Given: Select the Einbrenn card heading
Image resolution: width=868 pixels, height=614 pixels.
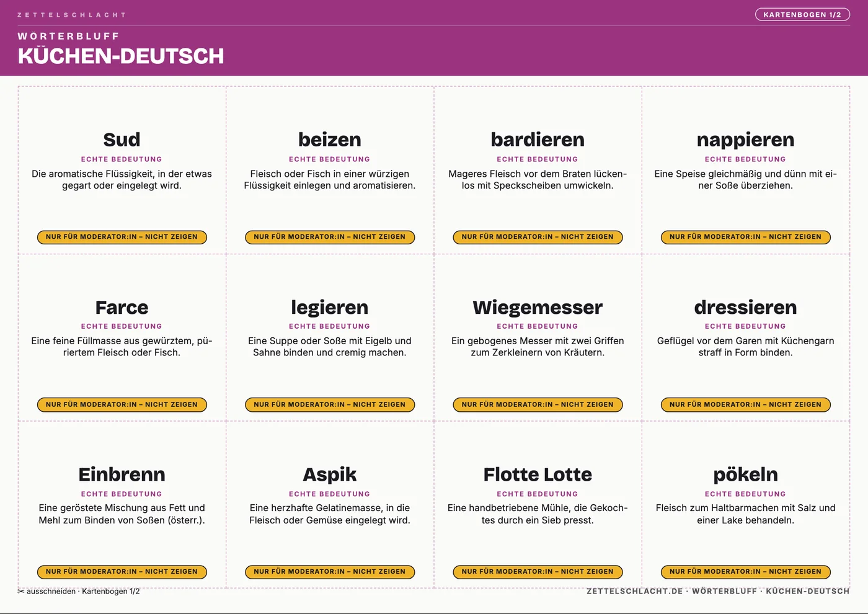Looking at the screenshot, I should click(122, 474).
